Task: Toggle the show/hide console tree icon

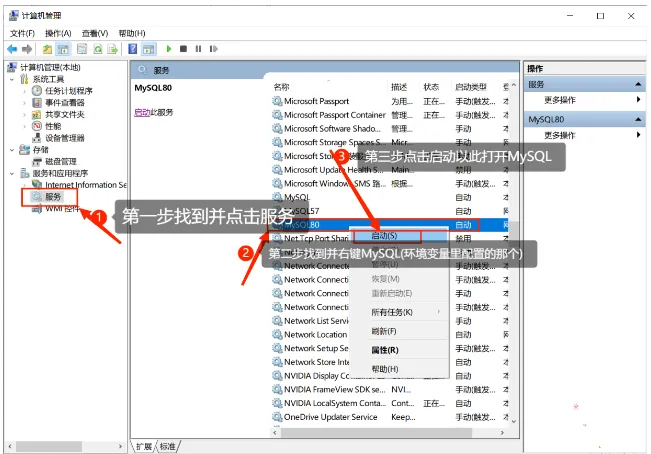Action: click(x=63, y=49)
